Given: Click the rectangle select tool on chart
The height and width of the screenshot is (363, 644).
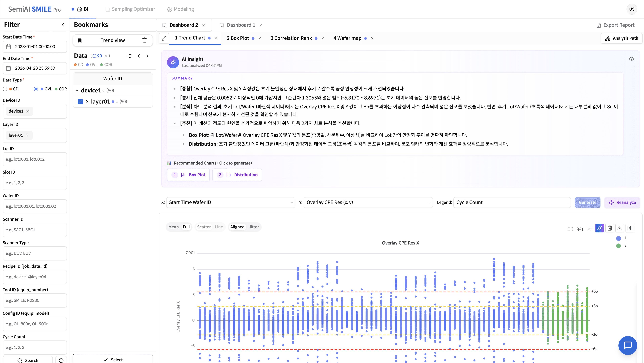Looking at the screenshot, I should tap(571, 229).
